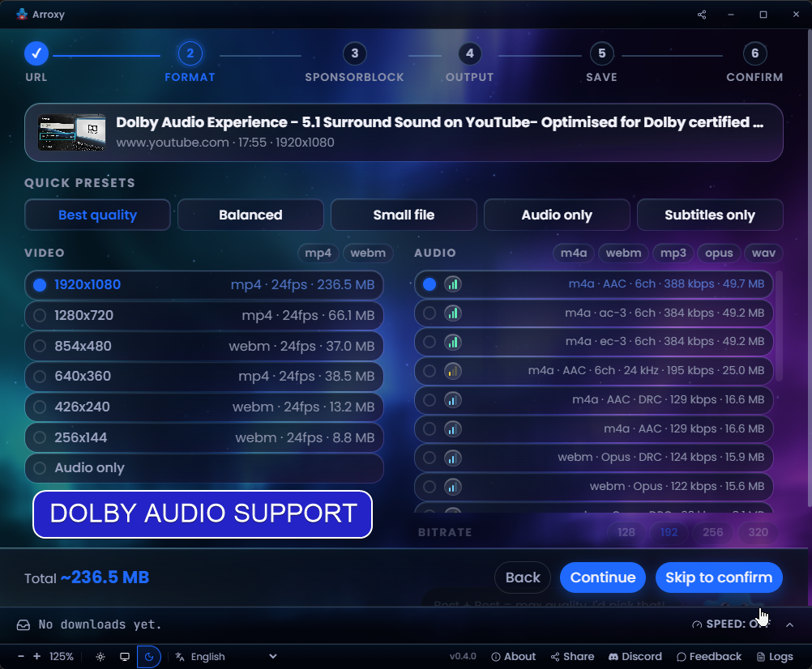Viewport: 812px width, 669px height.
Task: Choose Balanced preset
Action: 250,215
